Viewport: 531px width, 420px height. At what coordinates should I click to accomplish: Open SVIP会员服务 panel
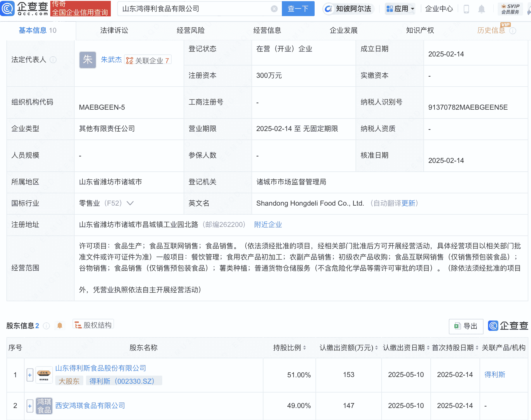(x=510, y=9)
